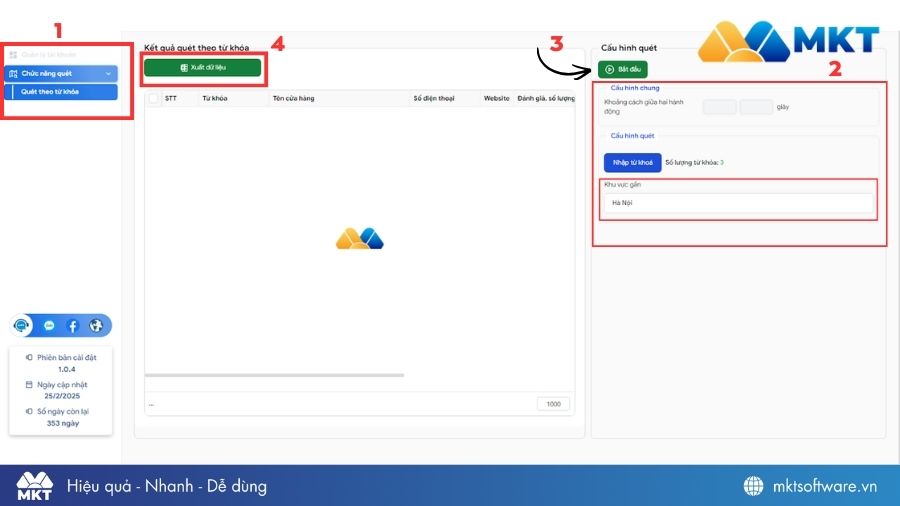Viewport: 900px width, 506px height.
Task: Click the customer support headset icon
Action: pyautogui.click(x=23, y=326)
